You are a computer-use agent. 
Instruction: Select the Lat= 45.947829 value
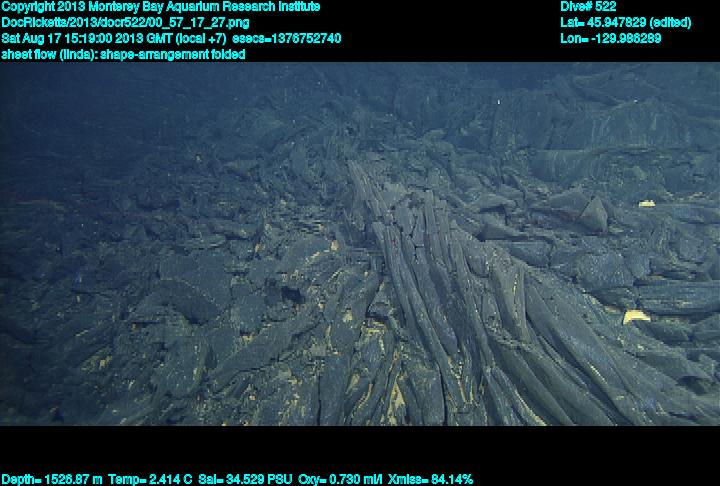tap(625, 23)
